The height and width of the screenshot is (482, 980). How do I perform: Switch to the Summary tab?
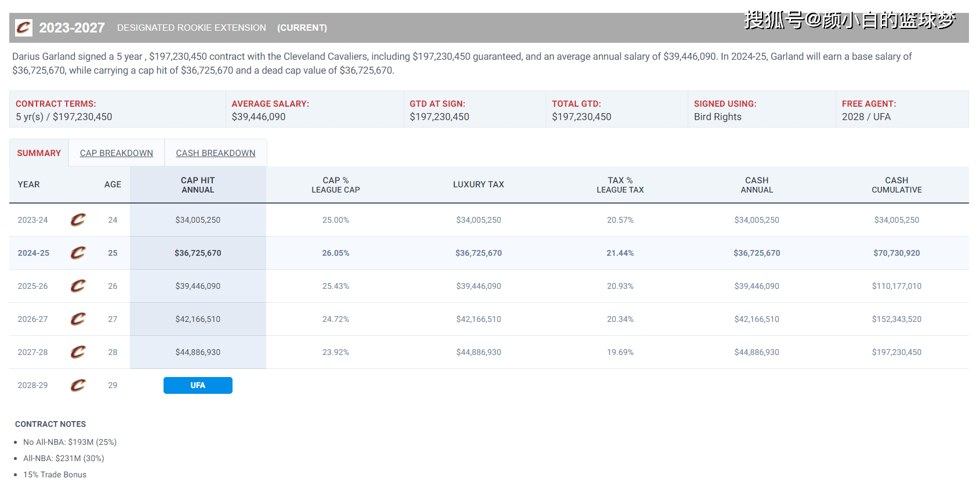click(39, 153)
